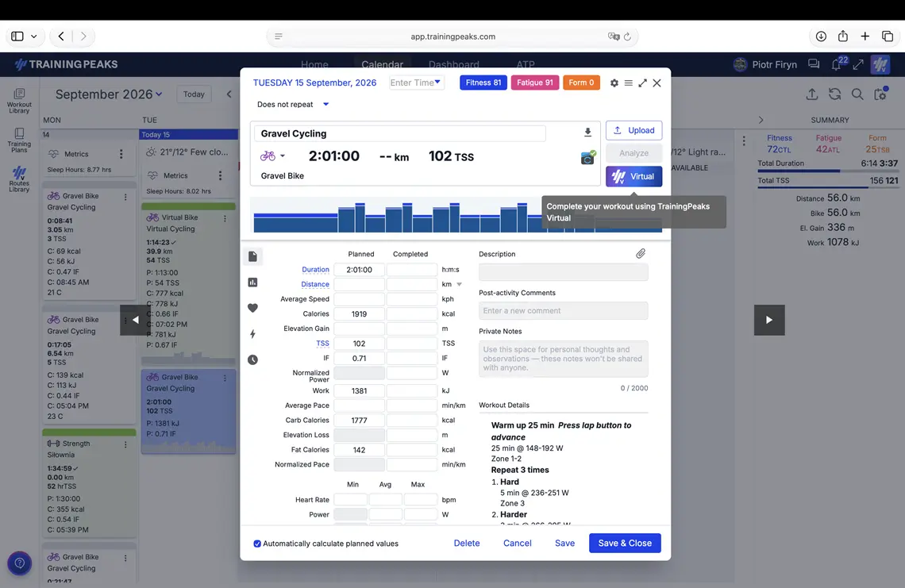The width and height of the screenshot is (905, 588).
Task: Download the workout file via arrow icon
Action: [587, 133]
